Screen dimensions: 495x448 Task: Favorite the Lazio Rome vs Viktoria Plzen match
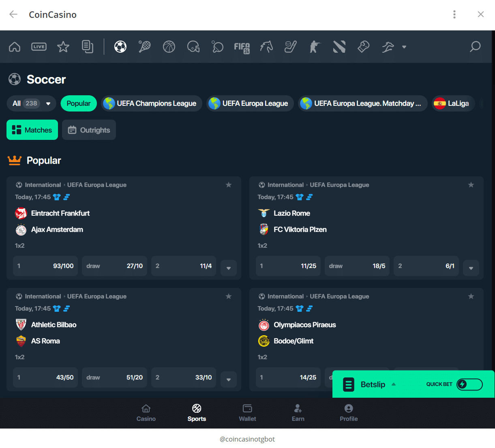[471, 185]
